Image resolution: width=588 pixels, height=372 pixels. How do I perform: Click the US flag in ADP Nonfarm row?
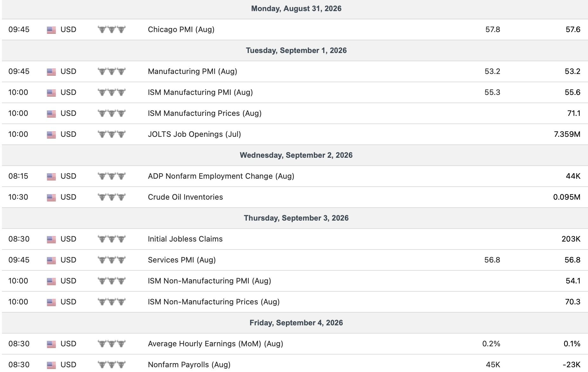[x=51, y=176]
